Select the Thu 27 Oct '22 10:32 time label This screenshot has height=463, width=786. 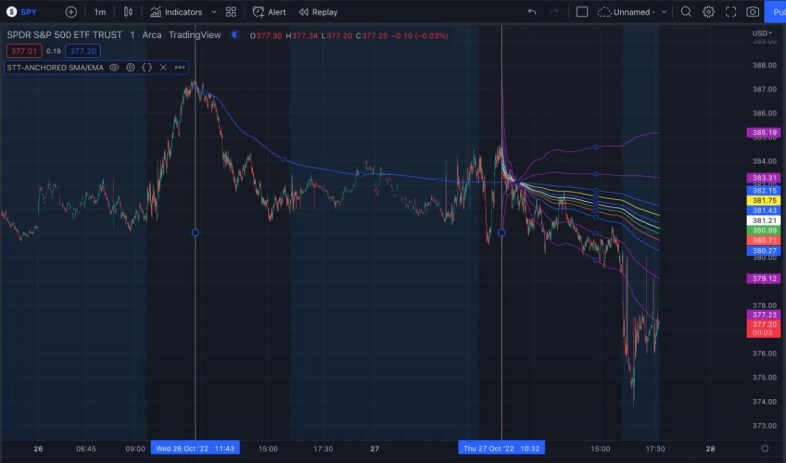(x=501, y=448)
